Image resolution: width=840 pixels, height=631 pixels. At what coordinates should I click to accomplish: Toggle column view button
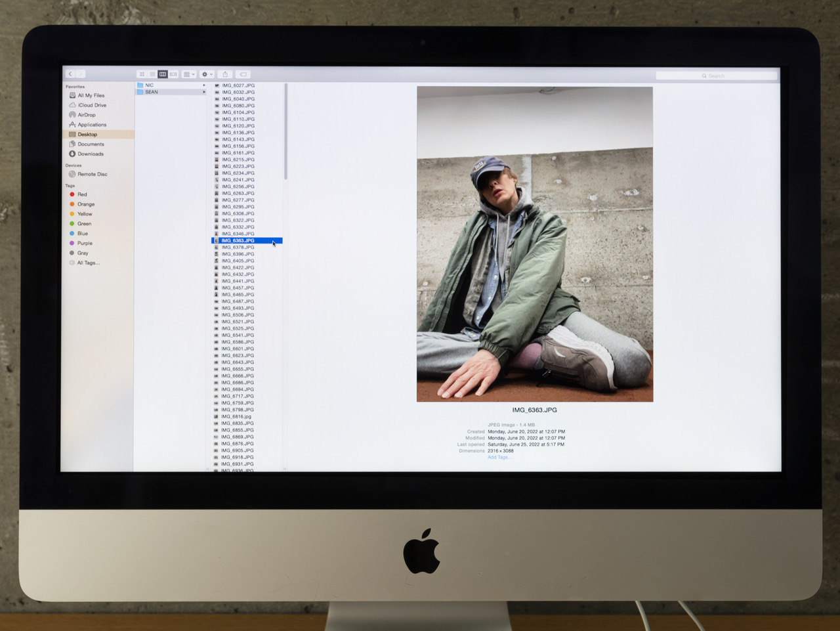(163, 74)
